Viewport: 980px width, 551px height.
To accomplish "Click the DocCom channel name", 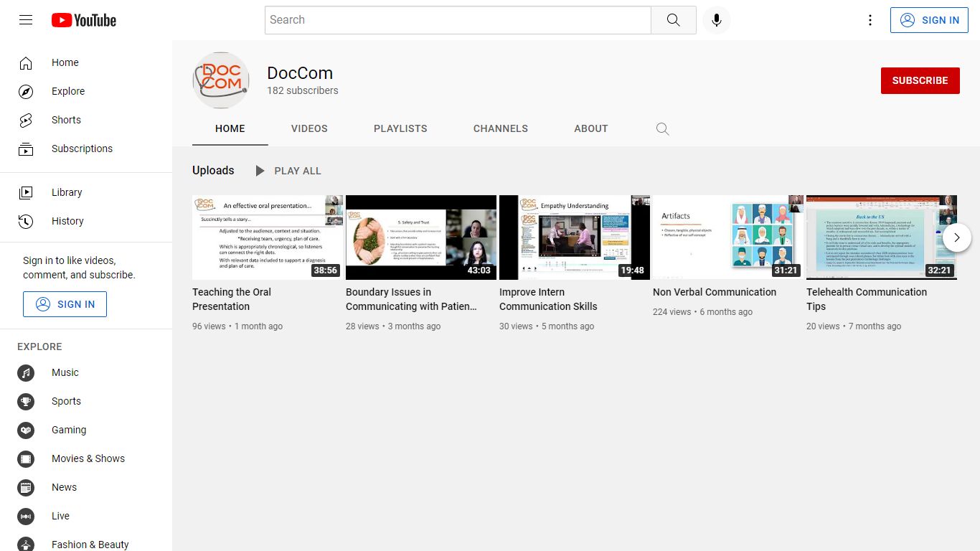I will coord(300,73).
